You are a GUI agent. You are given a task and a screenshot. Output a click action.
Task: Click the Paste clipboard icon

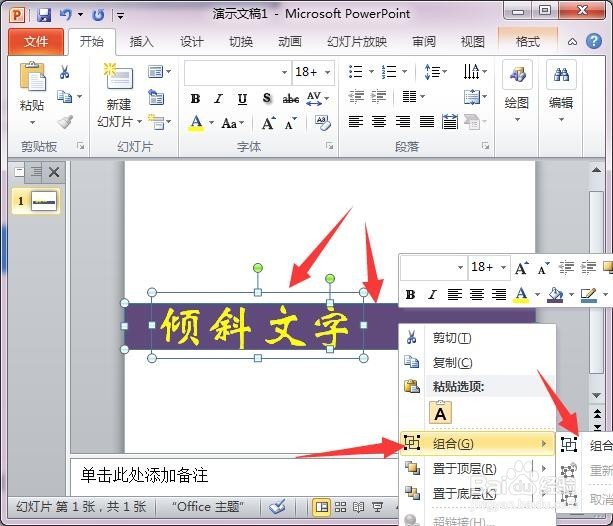coord(32,77)
